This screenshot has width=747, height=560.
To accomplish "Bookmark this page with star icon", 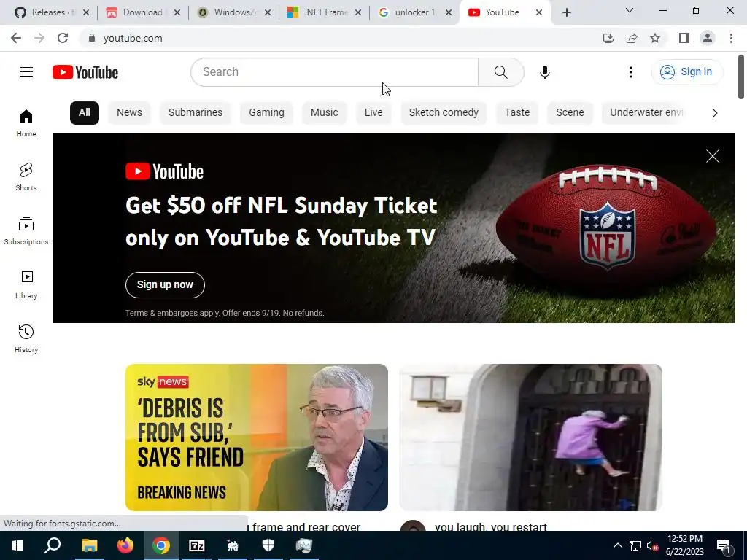I will click(x=655, y=38).
